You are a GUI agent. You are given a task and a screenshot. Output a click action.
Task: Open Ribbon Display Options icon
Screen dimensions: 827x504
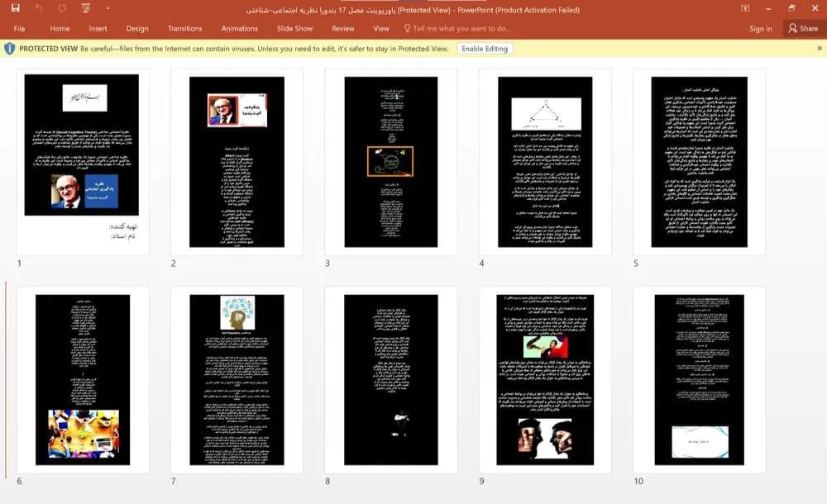745,8
